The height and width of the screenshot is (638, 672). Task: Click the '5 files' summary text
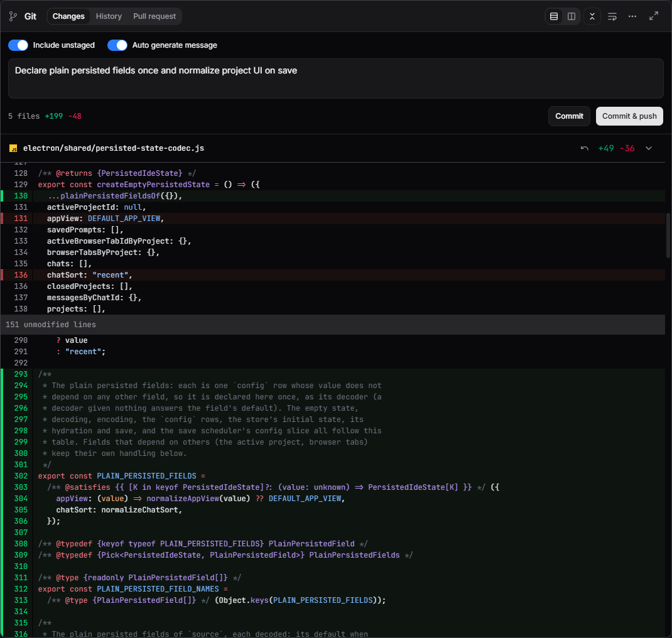[24, 116]
